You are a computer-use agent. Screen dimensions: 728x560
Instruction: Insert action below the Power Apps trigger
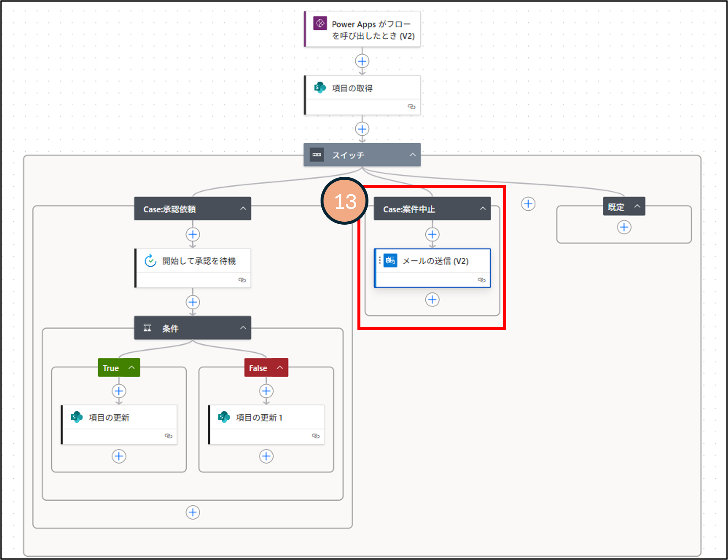pyautogui.click(x=362, y=61)
